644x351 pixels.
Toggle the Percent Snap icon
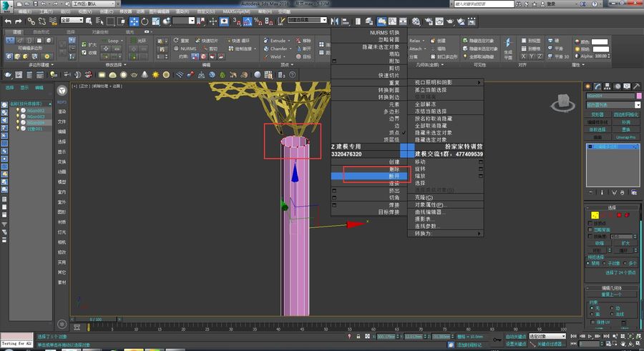point(258,21)
